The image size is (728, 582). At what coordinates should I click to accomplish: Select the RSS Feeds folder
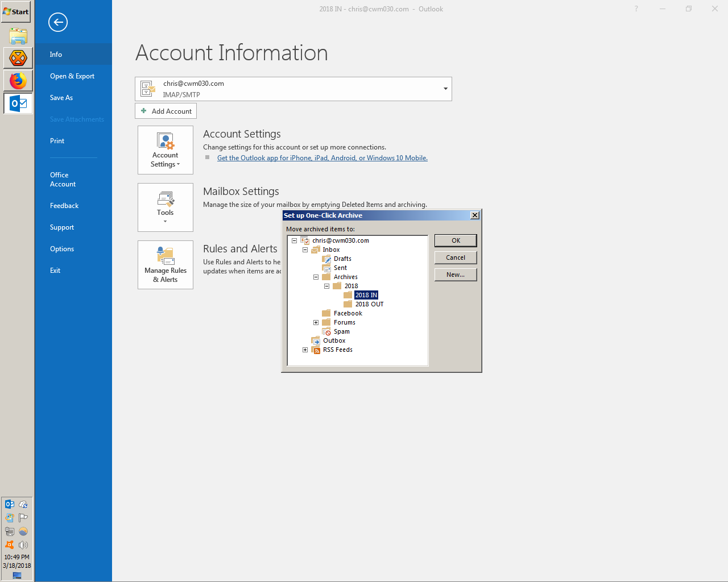[x=337, y=350]
